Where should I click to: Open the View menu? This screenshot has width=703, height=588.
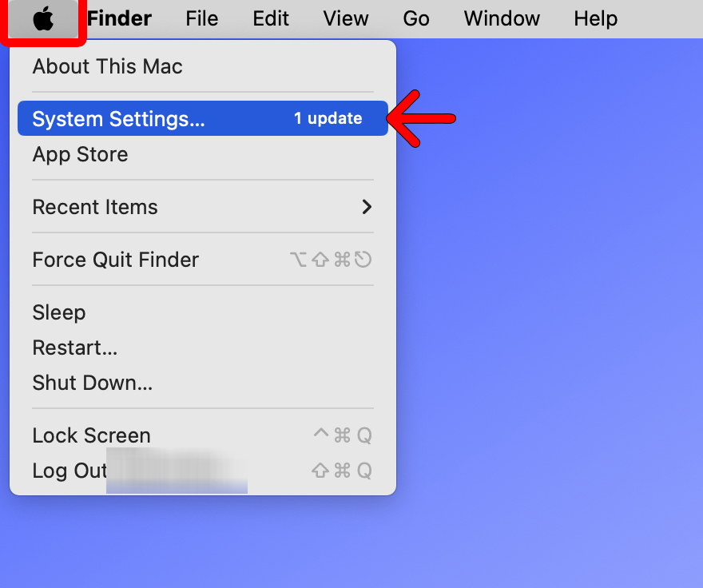point(346,18)
